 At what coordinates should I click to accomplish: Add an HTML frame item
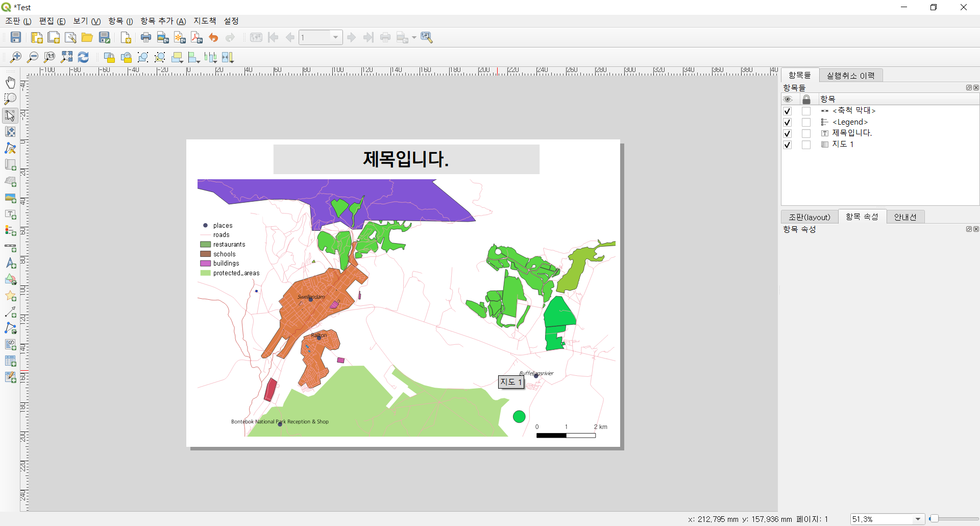(10, 345)
